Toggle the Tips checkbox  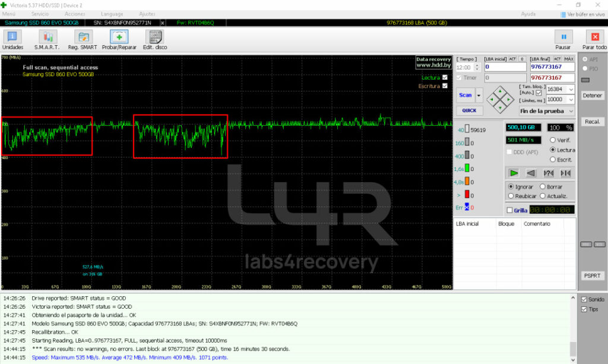[584, 309]
